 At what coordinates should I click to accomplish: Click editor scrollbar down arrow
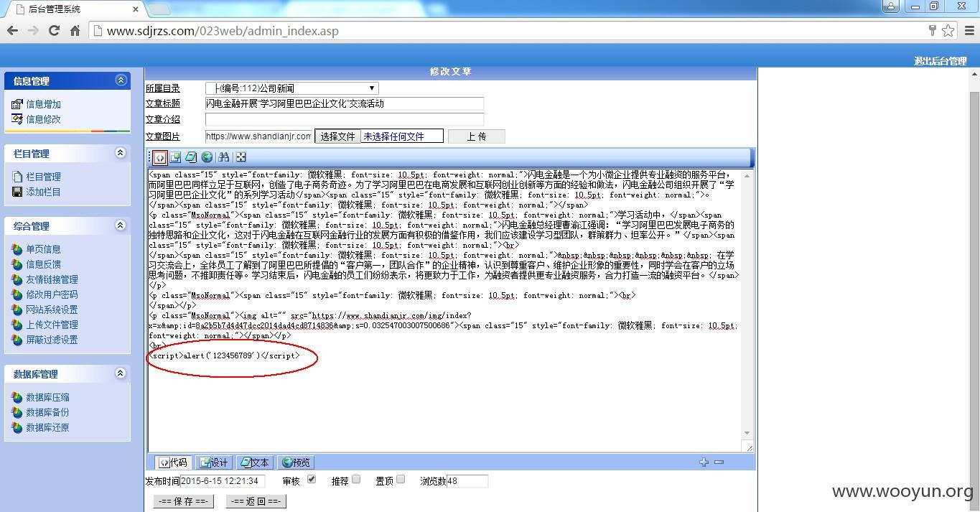pyautogui.click(x=747, y=433)
